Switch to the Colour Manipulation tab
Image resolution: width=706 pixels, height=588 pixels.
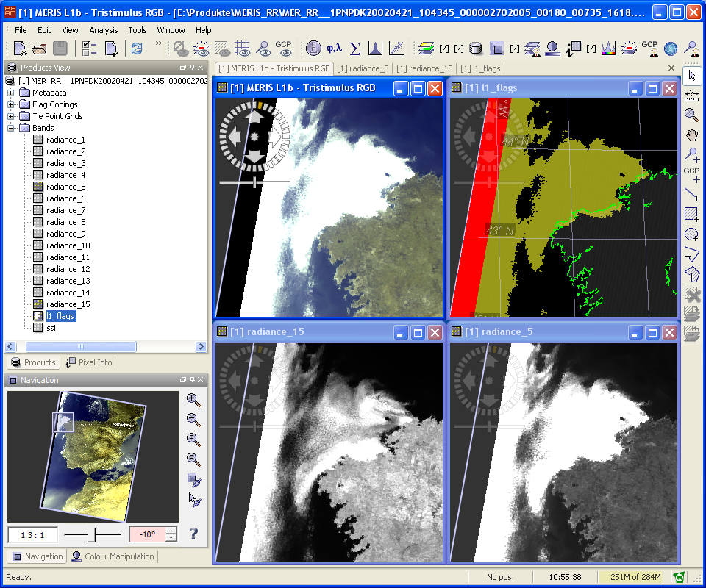pyautogui.click(x=113, y=556)
